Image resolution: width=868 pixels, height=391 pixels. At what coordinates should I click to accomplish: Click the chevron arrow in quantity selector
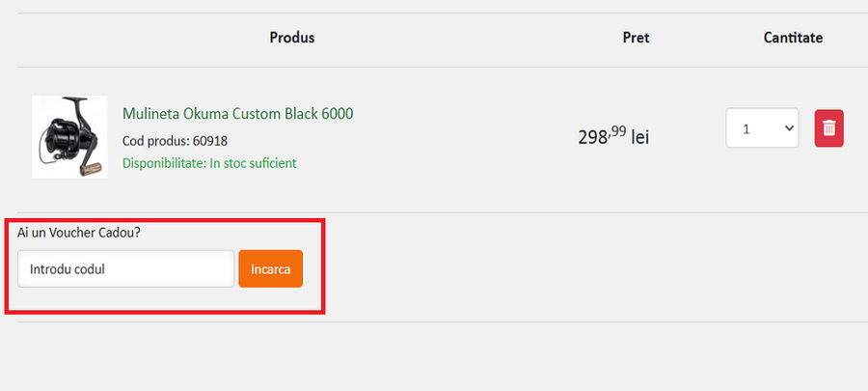click(x=789, y=127)
